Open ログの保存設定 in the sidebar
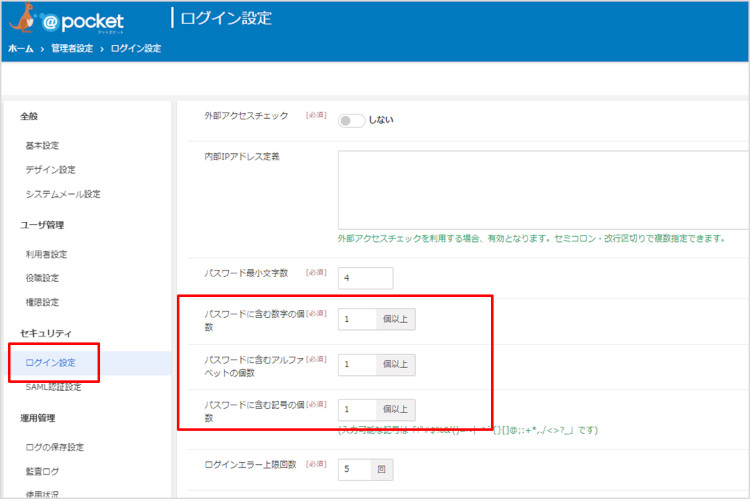 pyautogui.click(x=55, y=447)
